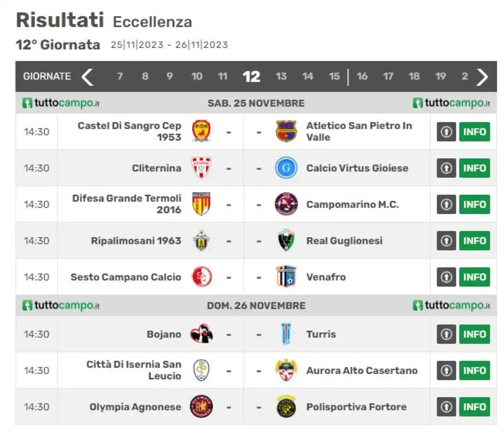Click the Calcio Virtus Gioiese blue G logo
This screenshot has width=504, height=435.
pyautogui.click(x=286, y=168)
